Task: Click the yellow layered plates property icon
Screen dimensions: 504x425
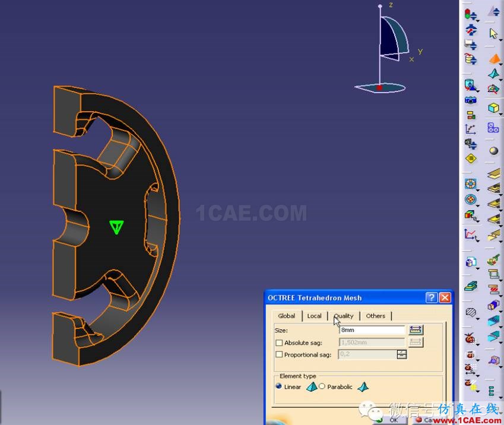Action: (494, 173)
